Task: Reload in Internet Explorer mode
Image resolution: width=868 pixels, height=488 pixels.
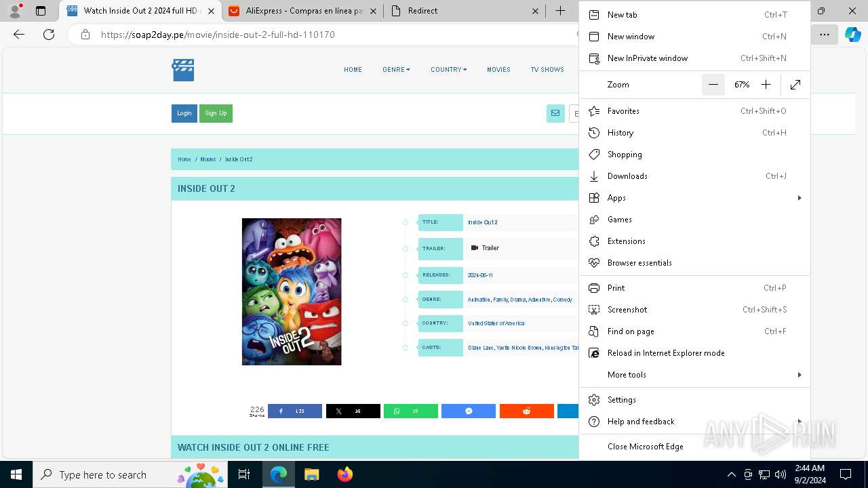Action: (694, 353)
